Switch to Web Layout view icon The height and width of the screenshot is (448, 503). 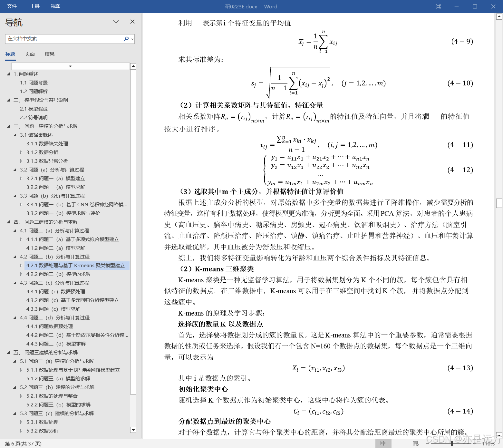tap(415, 443)
